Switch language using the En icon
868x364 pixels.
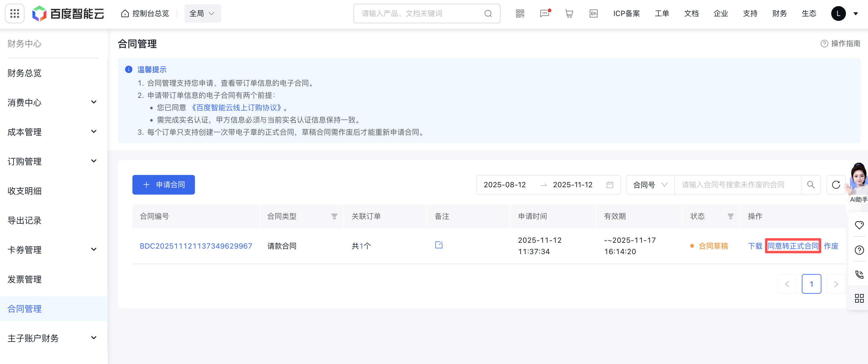point(594,13)
